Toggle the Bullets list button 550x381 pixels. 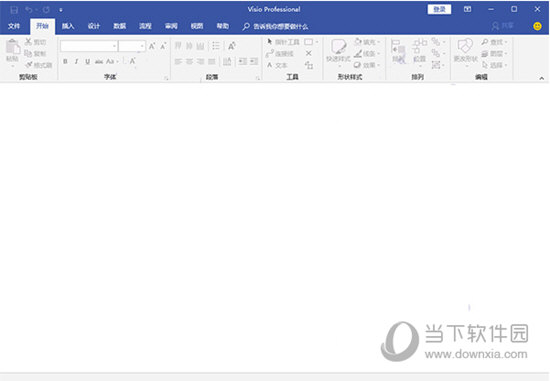pyautogui.click(x=216, y=46)
